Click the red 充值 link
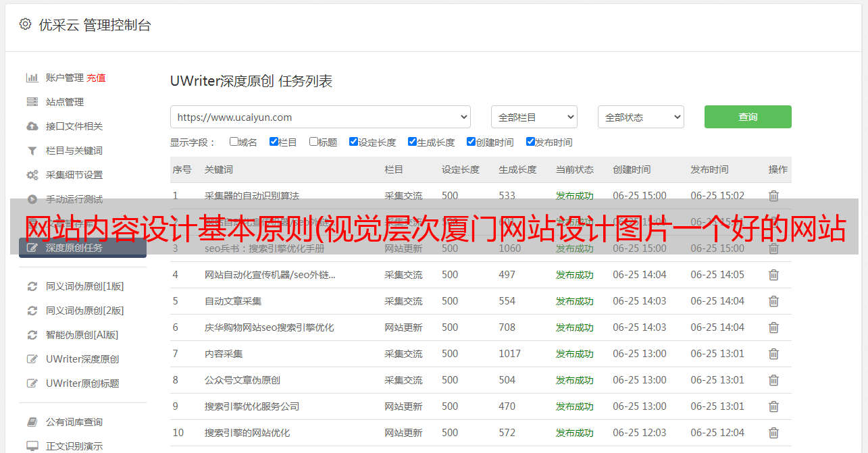Screen dimensions: 868x453 96,78
